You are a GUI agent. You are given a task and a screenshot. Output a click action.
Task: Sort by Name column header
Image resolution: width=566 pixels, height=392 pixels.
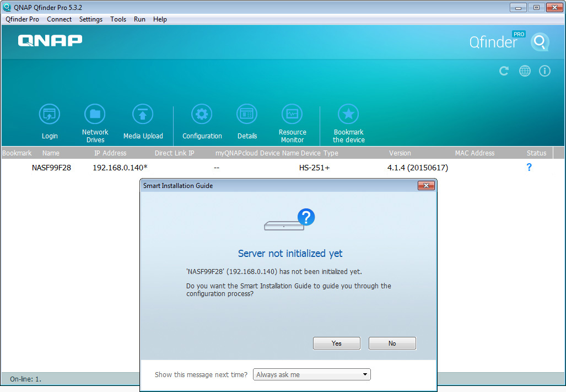51,153
